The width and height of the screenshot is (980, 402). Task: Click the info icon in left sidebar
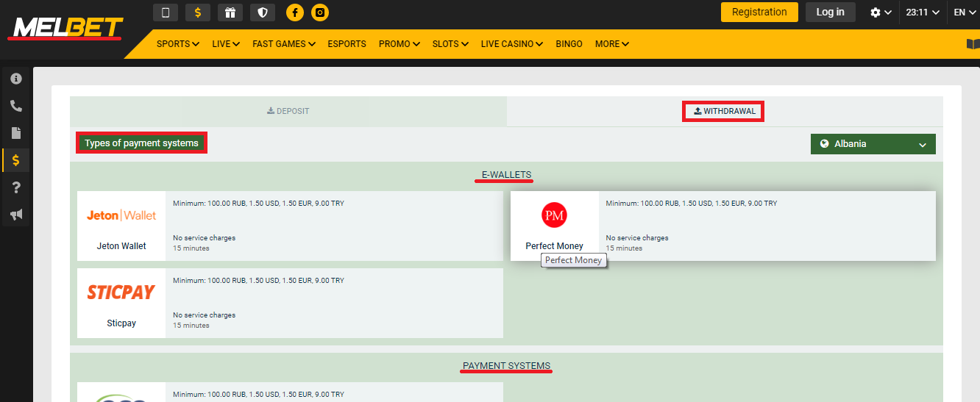coord(16,79)
